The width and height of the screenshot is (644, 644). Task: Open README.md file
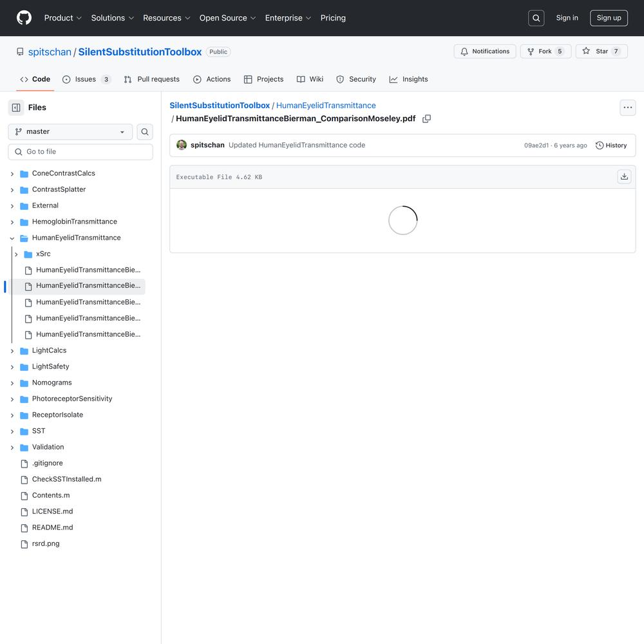53,527
